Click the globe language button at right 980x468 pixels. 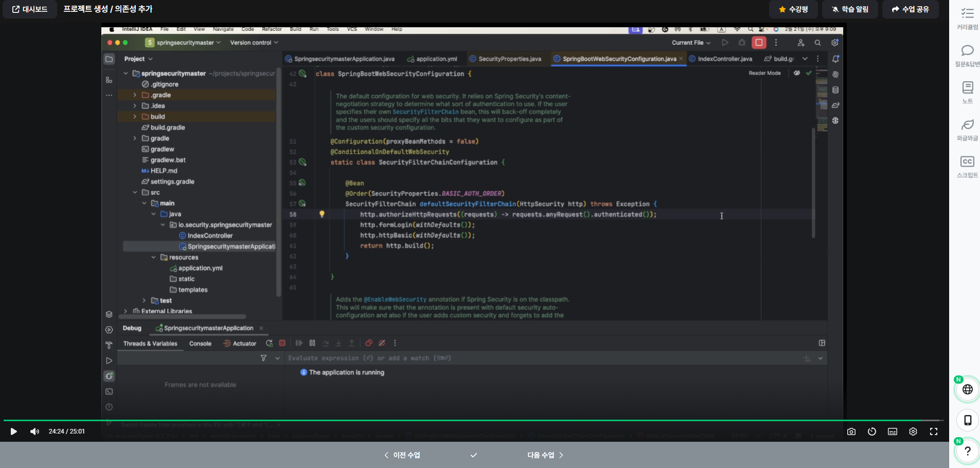[968, 389]
